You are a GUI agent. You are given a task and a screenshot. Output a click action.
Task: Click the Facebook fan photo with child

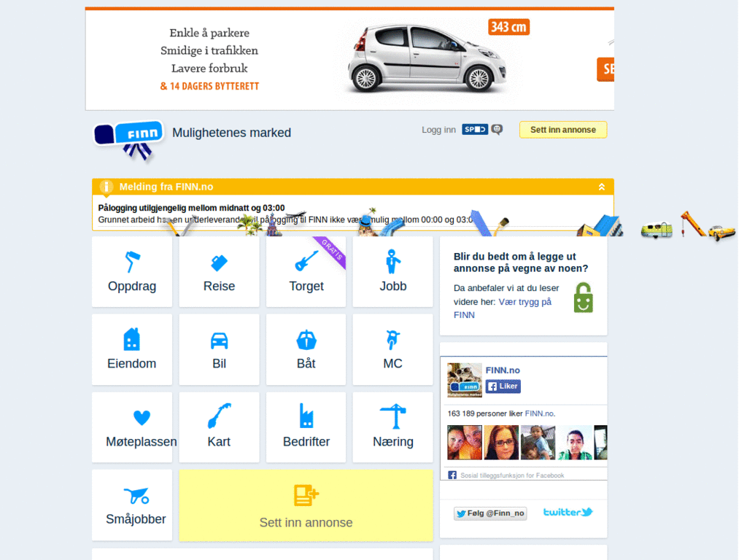click(x=538, y=443)
